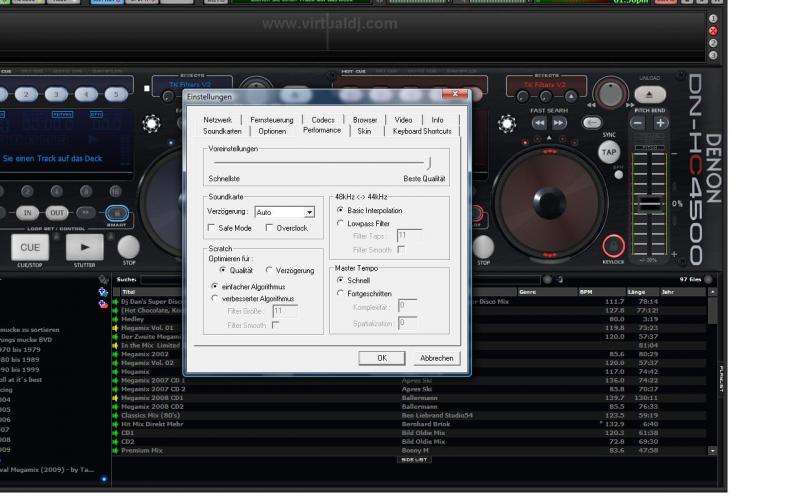The width and height of the screenshot is (800, 500).
Task: Tap the TAP sync button on right deck
Action: pyautogui.click(x=609, y=152)
